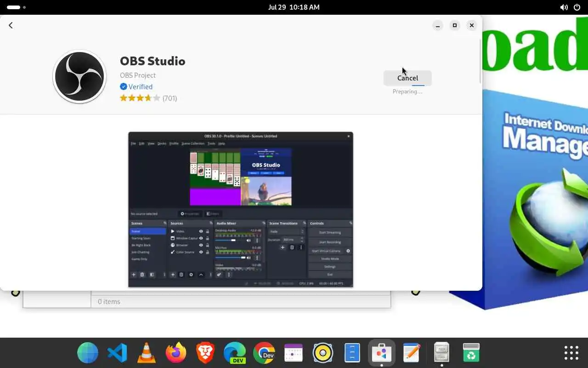
Task: Cancel the OBS Studio installation
Action: [407, 78]
